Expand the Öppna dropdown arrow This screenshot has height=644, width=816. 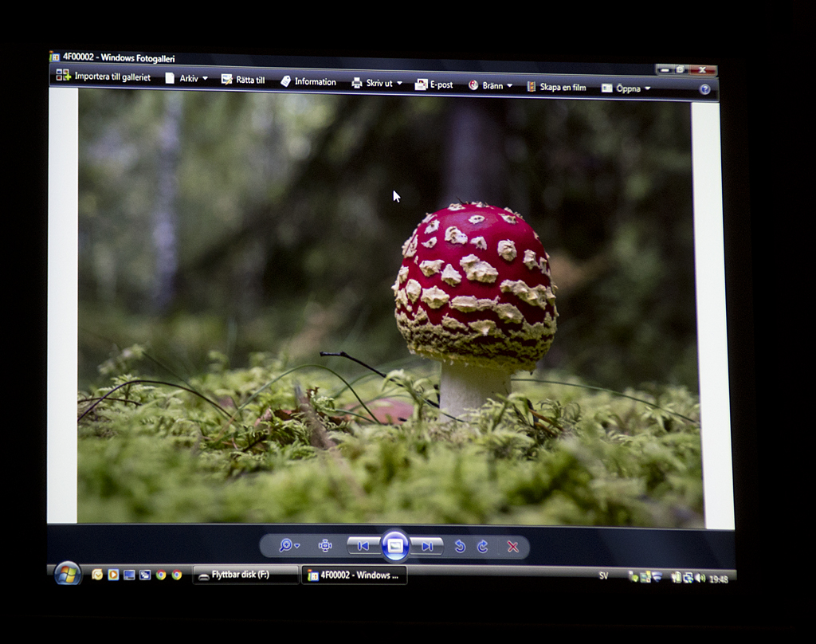tap(647, 89)
